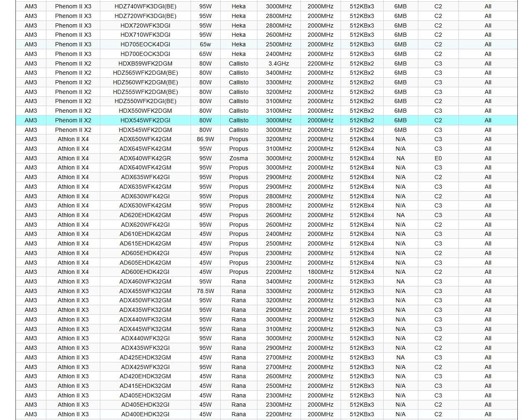The width and height of the screenshot is (532, 420).
Task: Click model AD405EHDK32GM
Action: point(145,395)
